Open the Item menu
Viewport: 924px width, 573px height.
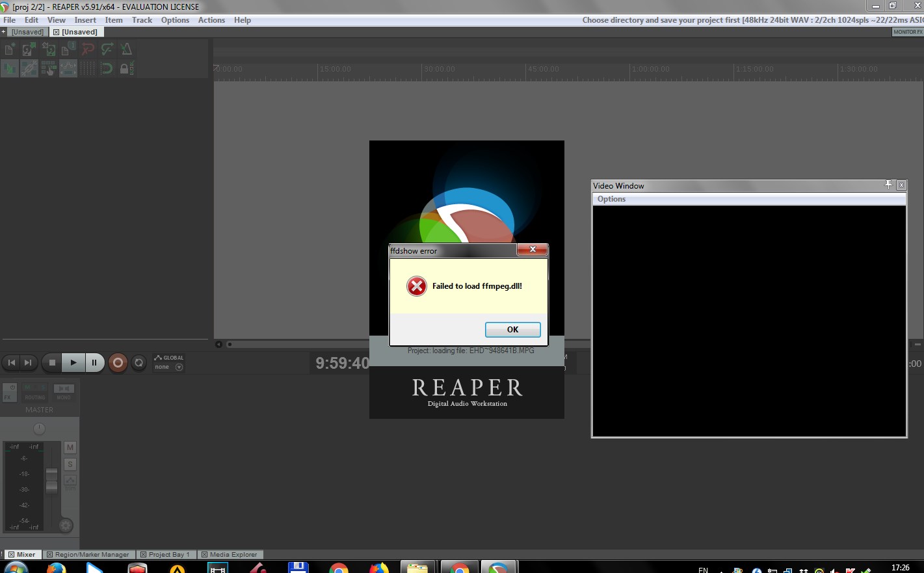(x=114, y=20)
